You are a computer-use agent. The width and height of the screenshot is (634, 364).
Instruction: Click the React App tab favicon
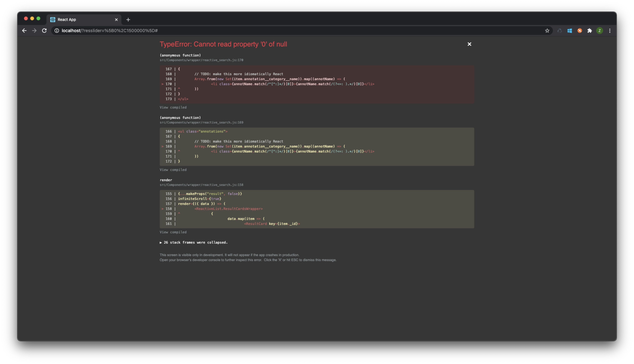53,19
